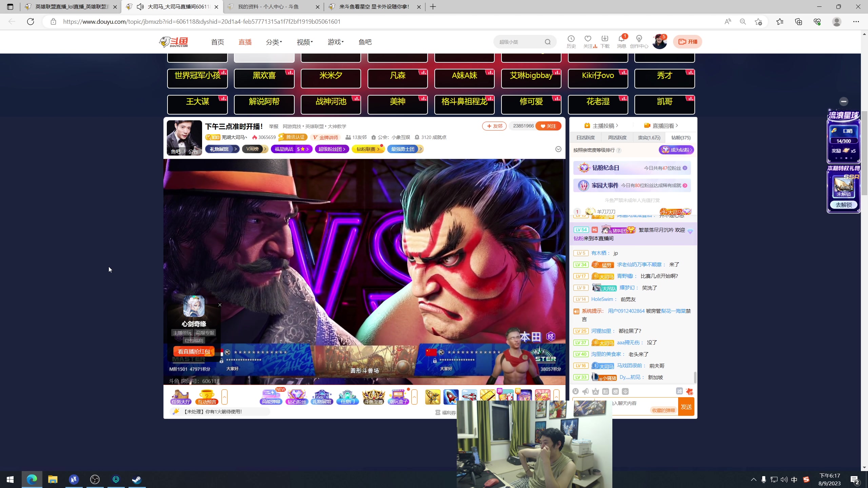Open the 历史 history icon

(x=571, y=41)
